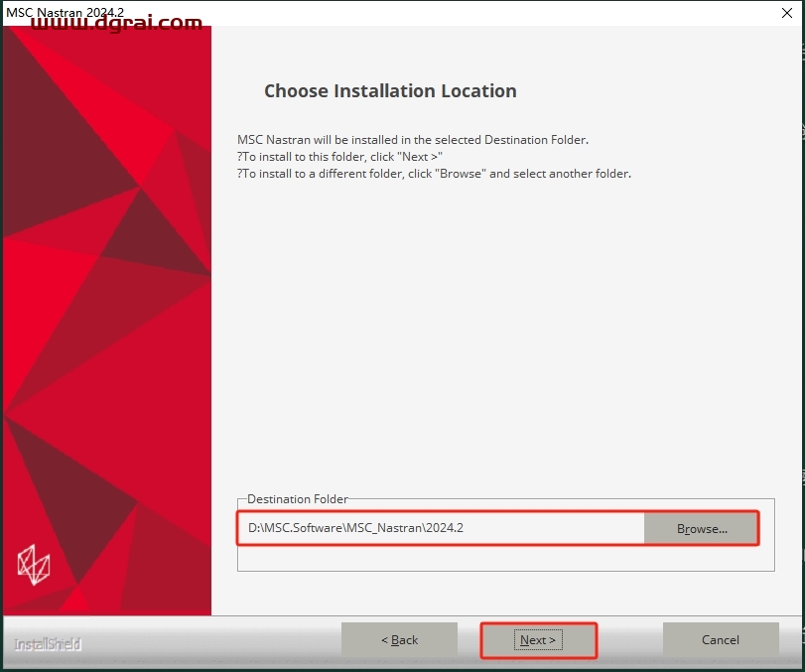
Task: Cancel the MSC Nastran installation
Action: tap(721, 640)
